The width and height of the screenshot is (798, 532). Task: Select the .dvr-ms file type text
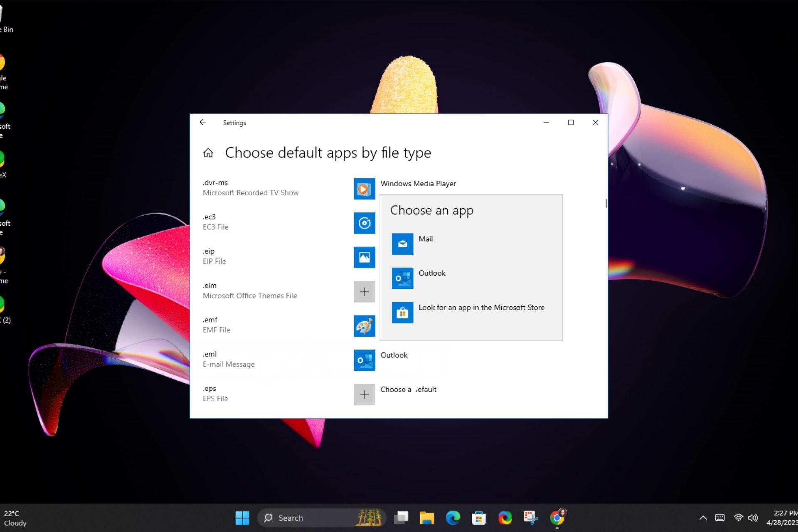coord(215,183)
